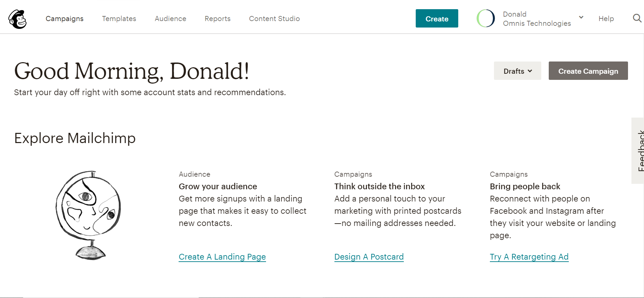Click the Mailchimp monkey logo
Image resolution: width=644 pixels, height=298 pixels.
pos(17,19)
